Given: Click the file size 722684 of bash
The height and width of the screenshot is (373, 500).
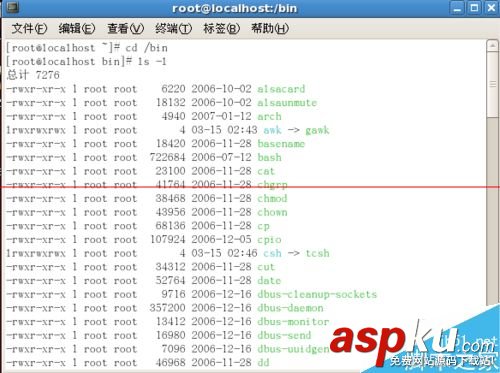Looking at the screenshot, I should pos(167,158).
